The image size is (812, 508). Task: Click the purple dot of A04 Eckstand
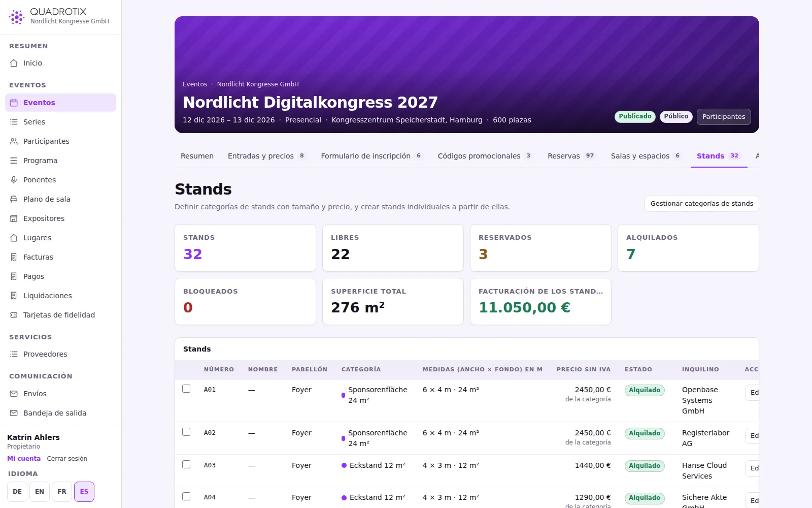[x=344, y=498]
